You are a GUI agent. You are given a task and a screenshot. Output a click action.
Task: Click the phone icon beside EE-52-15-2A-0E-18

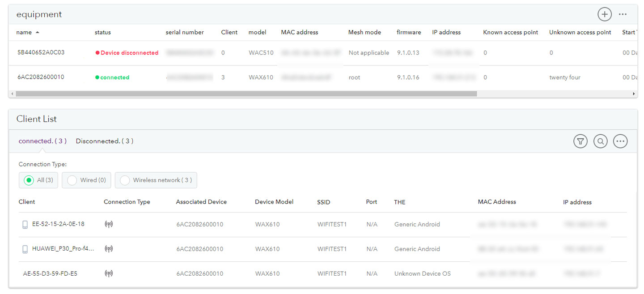[25, 224]
